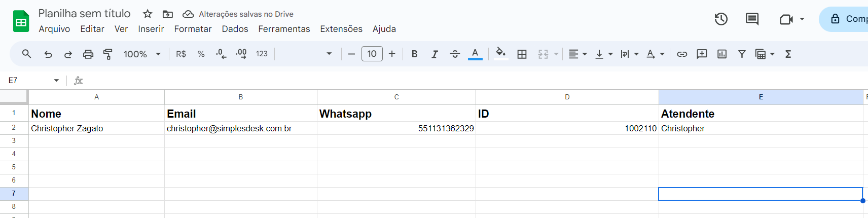This screenshot has width=868, height=218.
Task: Open version history clock icon
Action: [721, 19]
